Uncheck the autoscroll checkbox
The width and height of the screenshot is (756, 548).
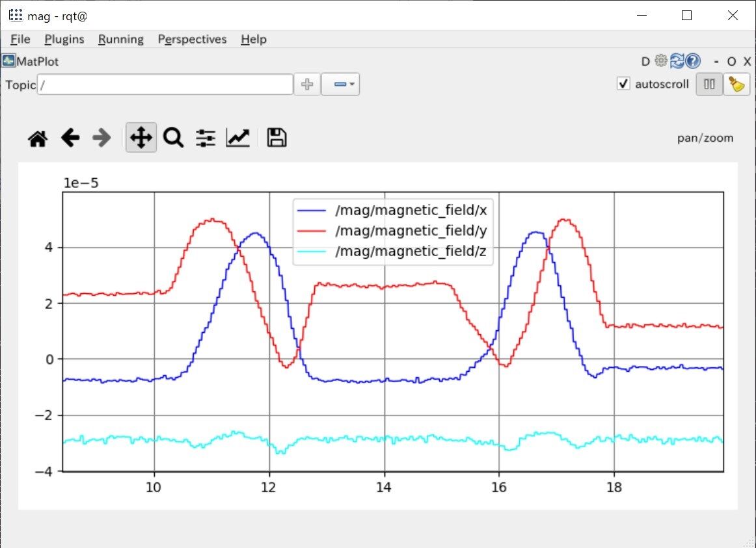tap(623, 84)
